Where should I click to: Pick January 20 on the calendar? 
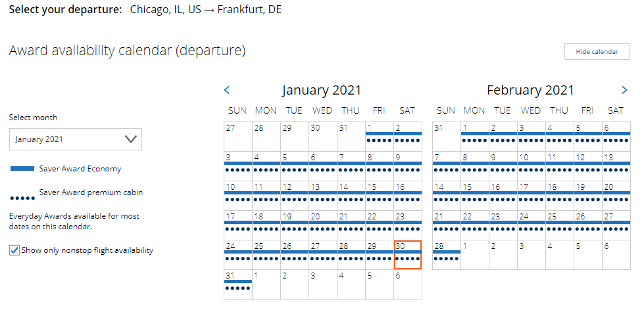coord(322,225)
